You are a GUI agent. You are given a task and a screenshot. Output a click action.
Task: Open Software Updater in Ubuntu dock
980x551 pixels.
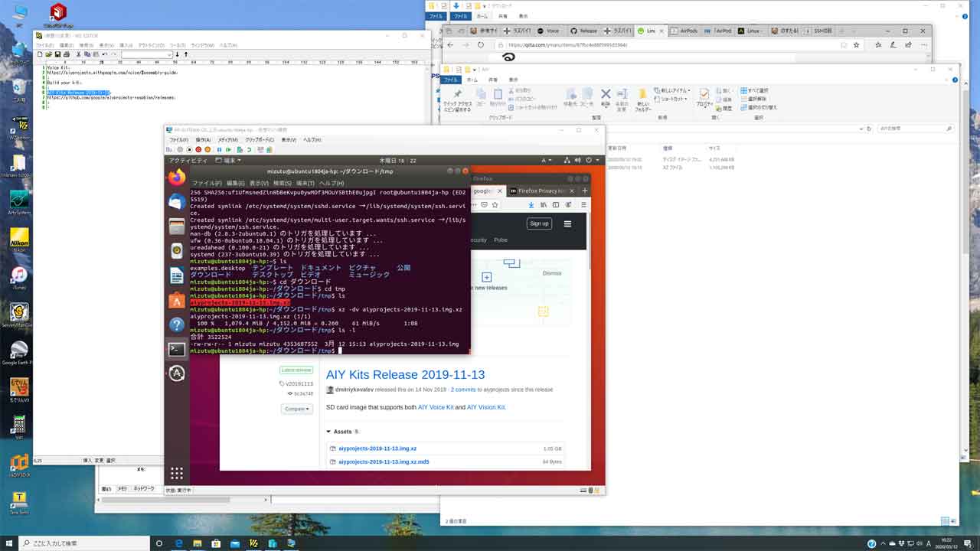(177, 373)
